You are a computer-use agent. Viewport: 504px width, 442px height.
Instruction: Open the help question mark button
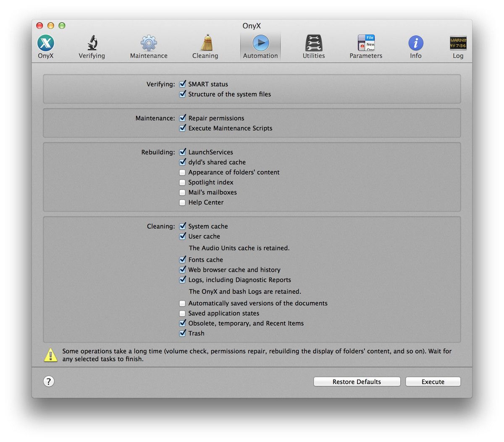coord(49,382)
